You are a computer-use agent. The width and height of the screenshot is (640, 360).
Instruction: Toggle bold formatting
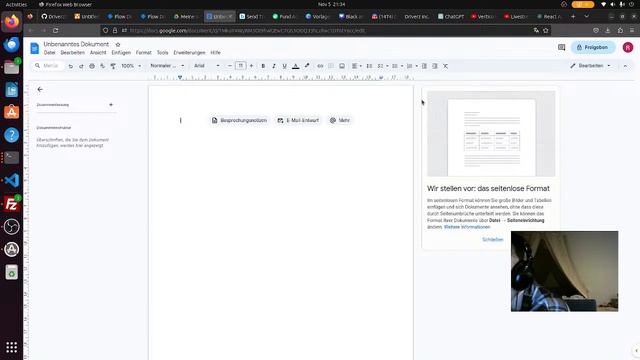(263, 66)
